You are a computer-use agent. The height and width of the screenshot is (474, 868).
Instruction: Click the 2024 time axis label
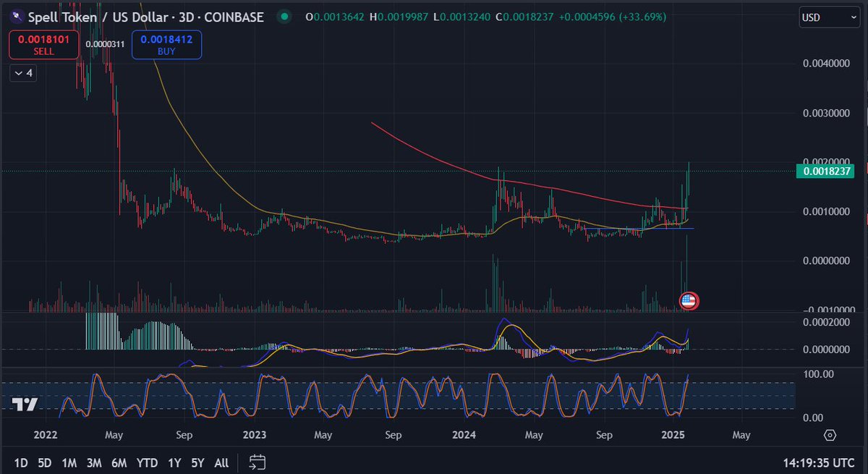(464, 435)
